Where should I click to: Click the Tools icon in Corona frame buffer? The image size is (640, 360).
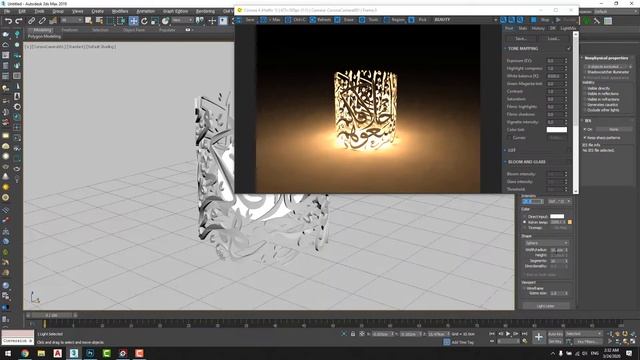[x=362, y=20]
